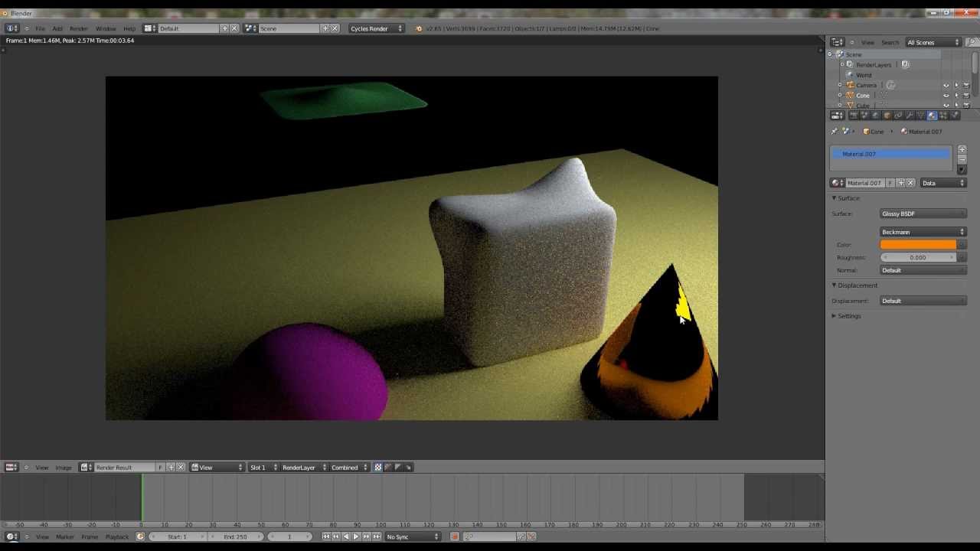The height and width of the screenshot is (551, 980).
Task: Switch to Modifiers properties tab
Action: pos(910,116)
